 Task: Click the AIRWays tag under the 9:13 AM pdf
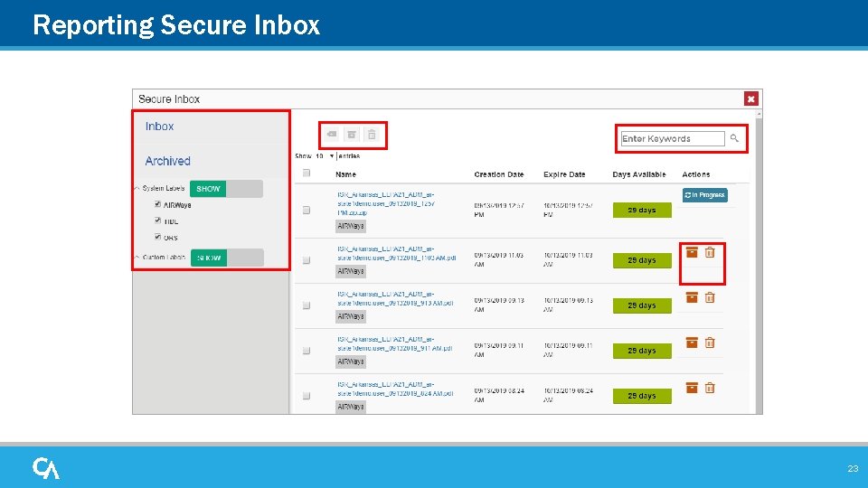pyautogui.click(x=351, y=316)
